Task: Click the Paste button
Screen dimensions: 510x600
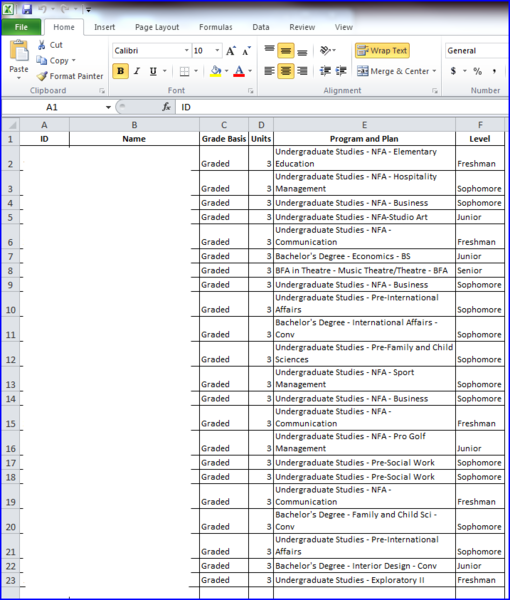Action: click(19, 59)
